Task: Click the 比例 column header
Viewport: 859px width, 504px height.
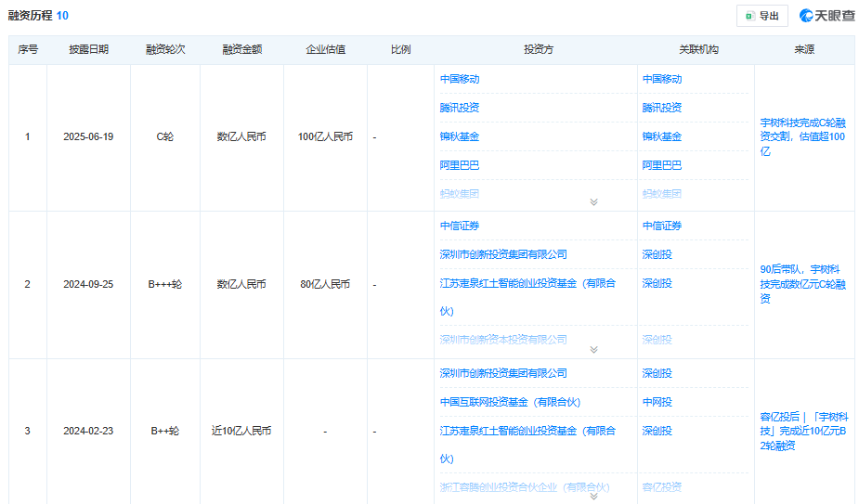Action: click(400, 50)
